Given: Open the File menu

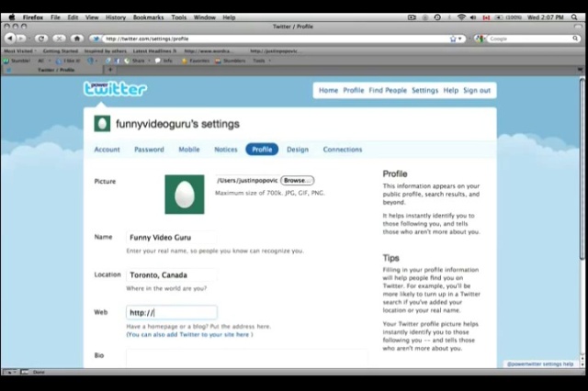Looking at the screenshot, I should coord(55,17).
